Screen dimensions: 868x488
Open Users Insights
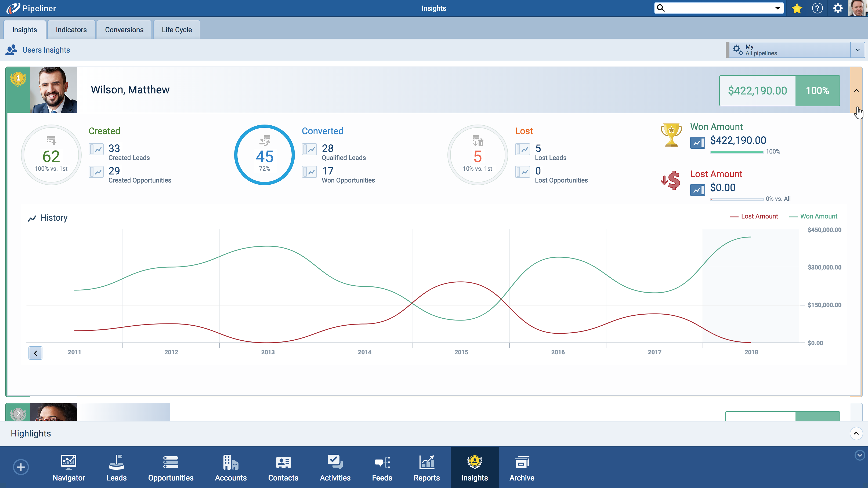pos(46,50)
